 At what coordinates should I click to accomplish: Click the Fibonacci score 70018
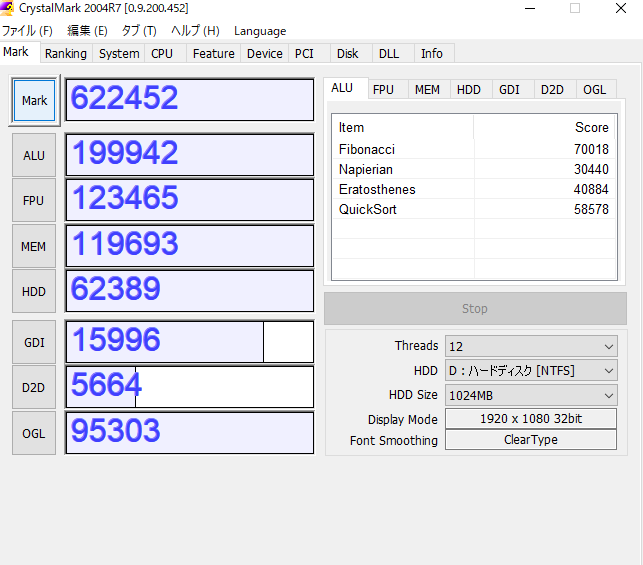pyautogui.click(x=591, y=149)
